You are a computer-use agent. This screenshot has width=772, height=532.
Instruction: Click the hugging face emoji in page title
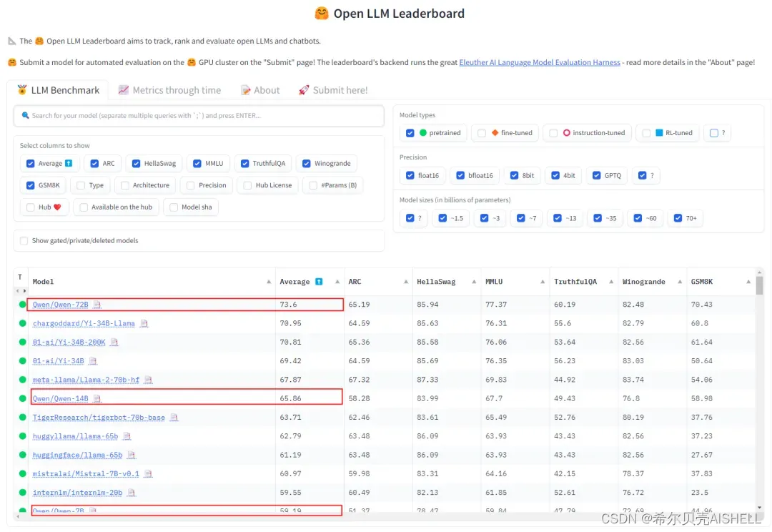322,14
